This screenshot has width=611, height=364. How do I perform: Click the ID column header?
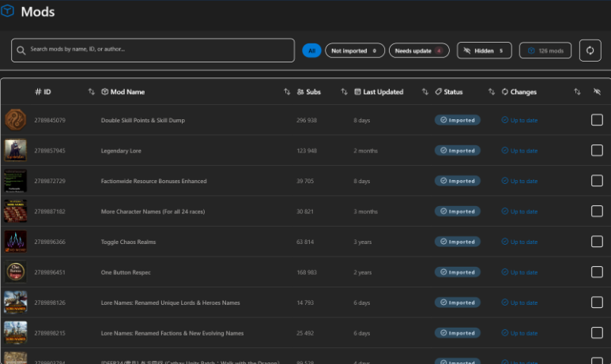point(43,92)
